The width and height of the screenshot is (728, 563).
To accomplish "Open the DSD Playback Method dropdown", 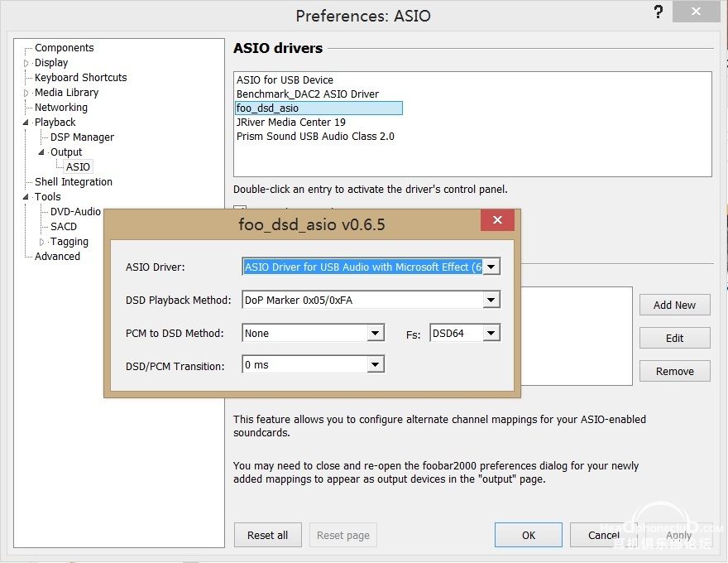I will click(x=491, y=300).
